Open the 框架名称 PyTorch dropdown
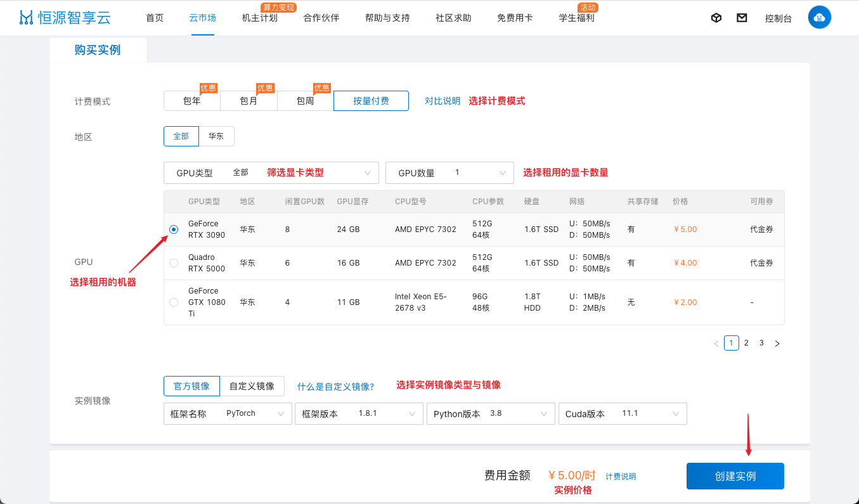 point(228,413)
